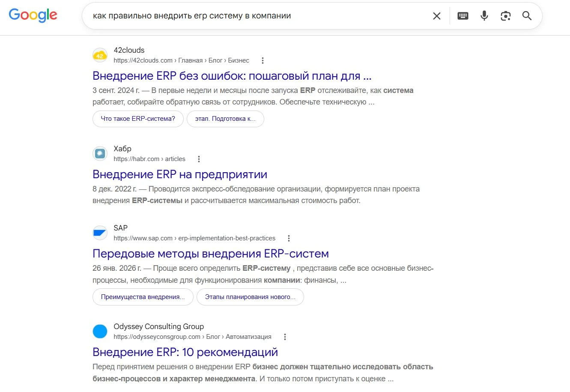Click the Хабр favicon
Image resolution: width=570 pixels, height=392 pixels.
click(x=100, y=153)
